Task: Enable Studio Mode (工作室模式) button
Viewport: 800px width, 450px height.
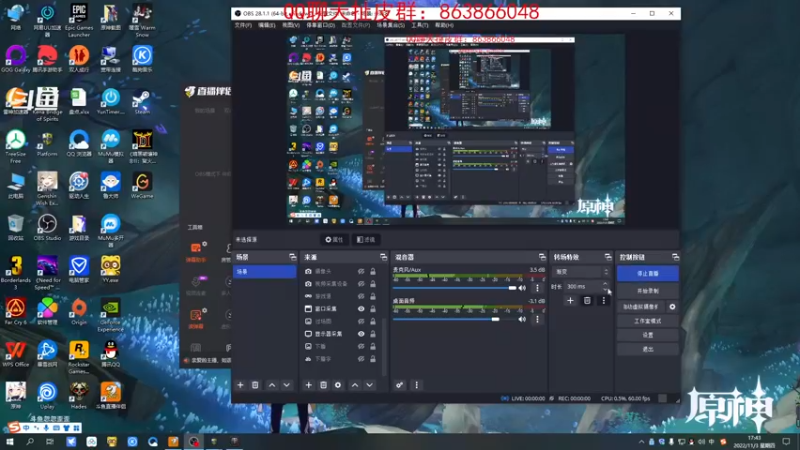Action: click(647, 321)
